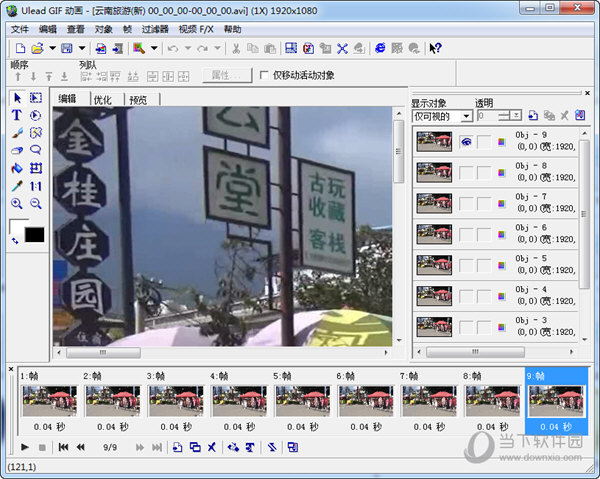Toggle visibility box for Obj - 3

(466, 327)
